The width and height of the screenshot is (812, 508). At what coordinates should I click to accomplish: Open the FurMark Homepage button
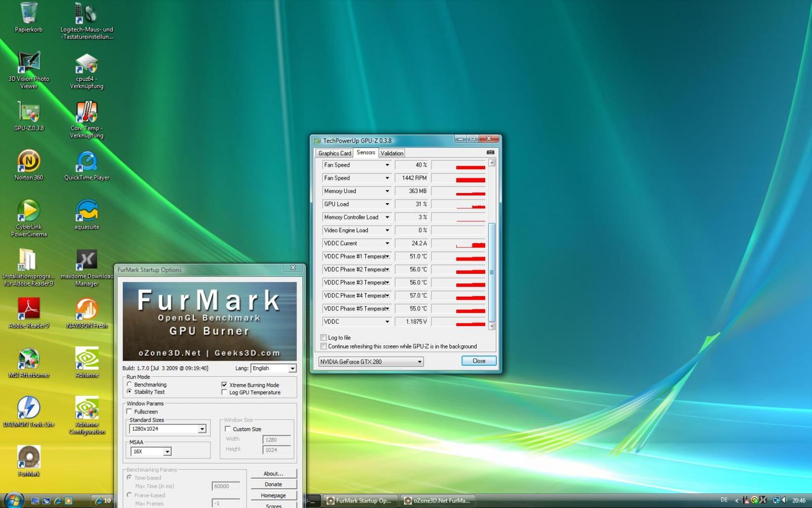[273, 495]
